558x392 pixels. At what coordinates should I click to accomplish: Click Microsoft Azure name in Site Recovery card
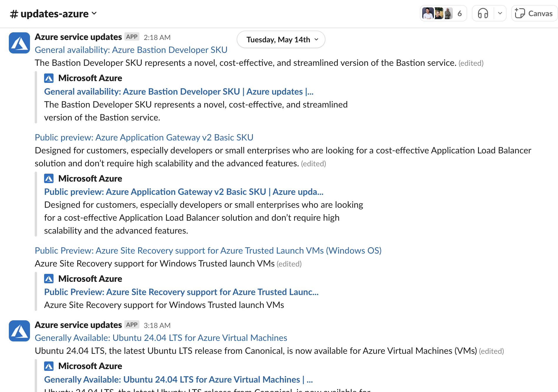pos(90,279)
